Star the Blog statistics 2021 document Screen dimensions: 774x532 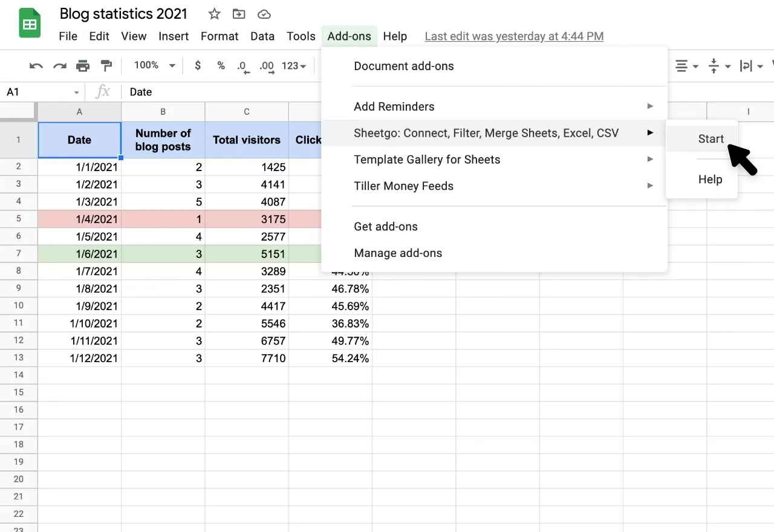(214, 13)
